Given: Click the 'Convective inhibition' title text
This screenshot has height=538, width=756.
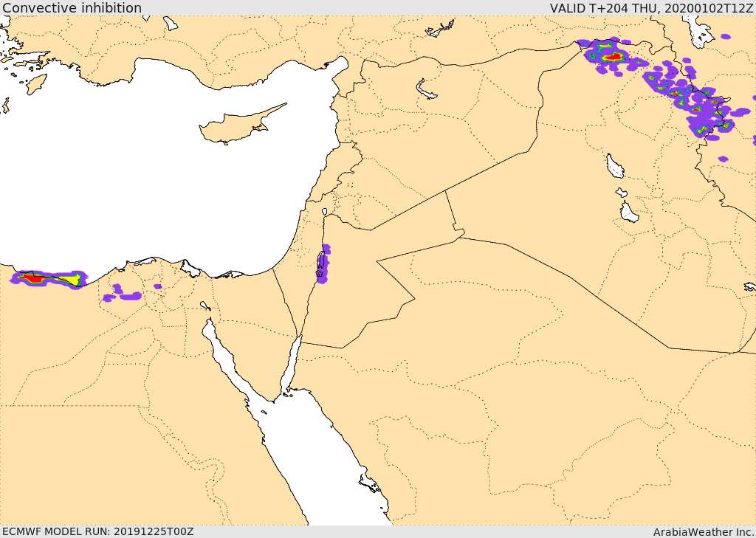Looking at the screenshot, I should (x=72, y=7).
